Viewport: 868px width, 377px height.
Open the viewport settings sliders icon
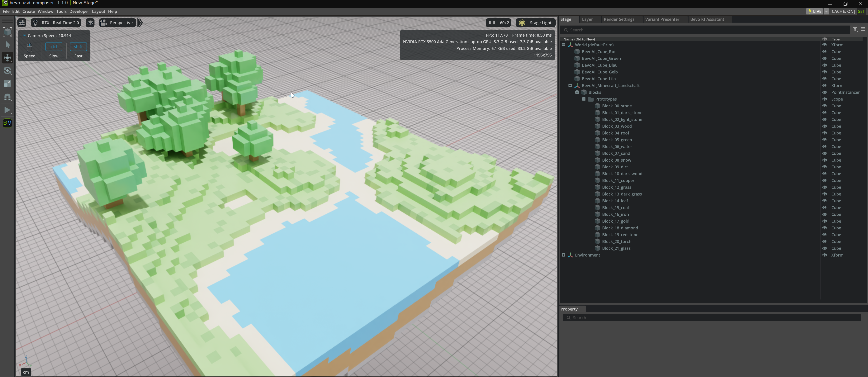pos(21,23)
